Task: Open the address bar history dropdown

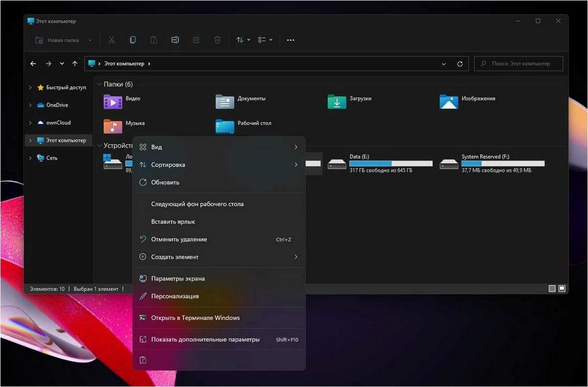Action: tap(444, 64)
